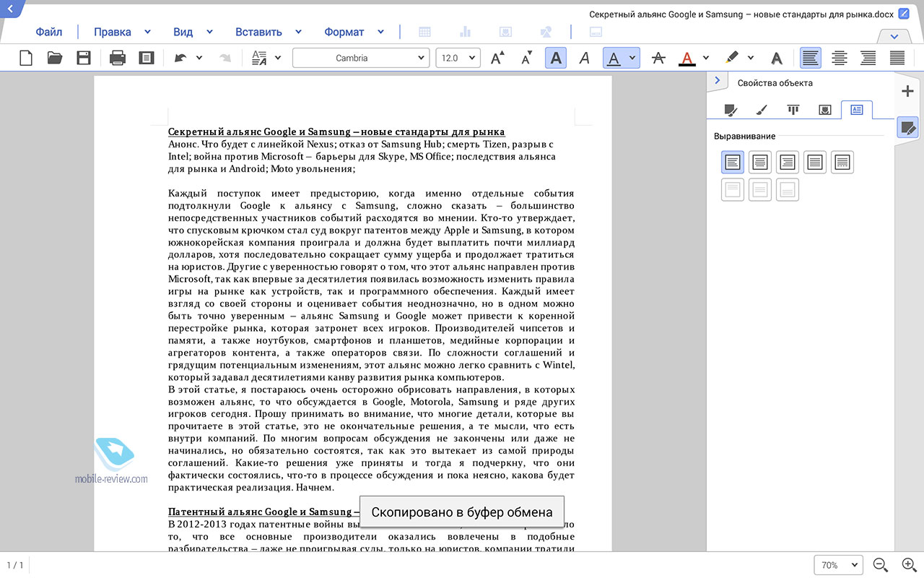
Task: Open the 12.0 font size dropdown
Action: pyautogui.click(x=458, y=58)
